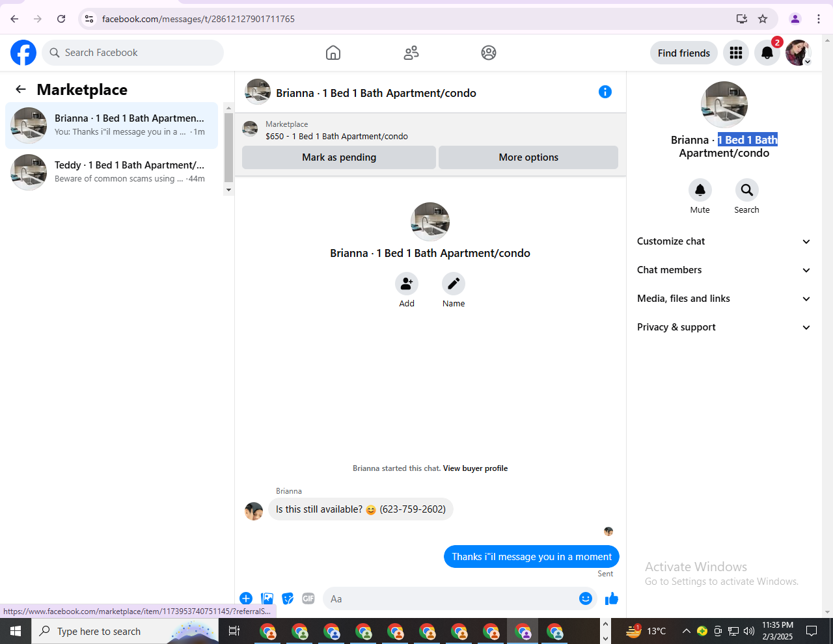
Task: Open Teddy's conversation in the list
Action: pyautogui.click(x=112, y=172)
